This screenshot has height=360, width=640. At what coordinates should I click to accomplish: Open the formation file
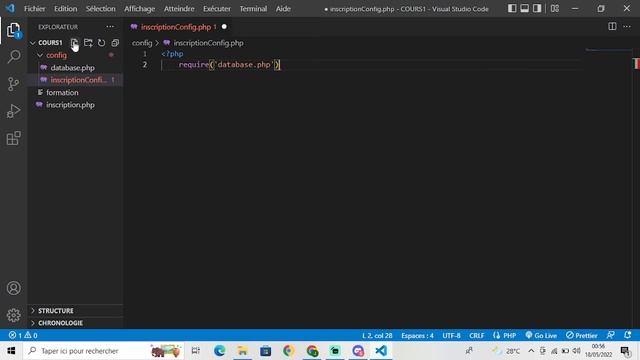[62, 93]
